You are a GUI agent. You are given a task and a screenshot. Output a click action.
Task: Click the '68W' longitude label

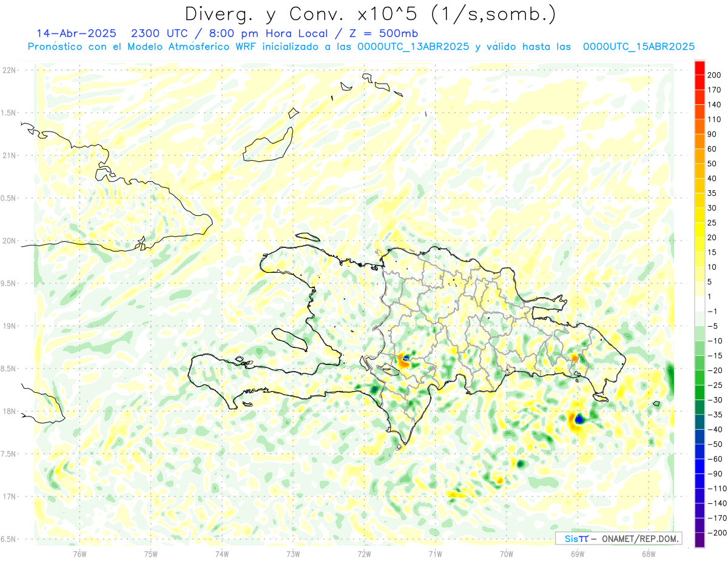pos(649,554)
